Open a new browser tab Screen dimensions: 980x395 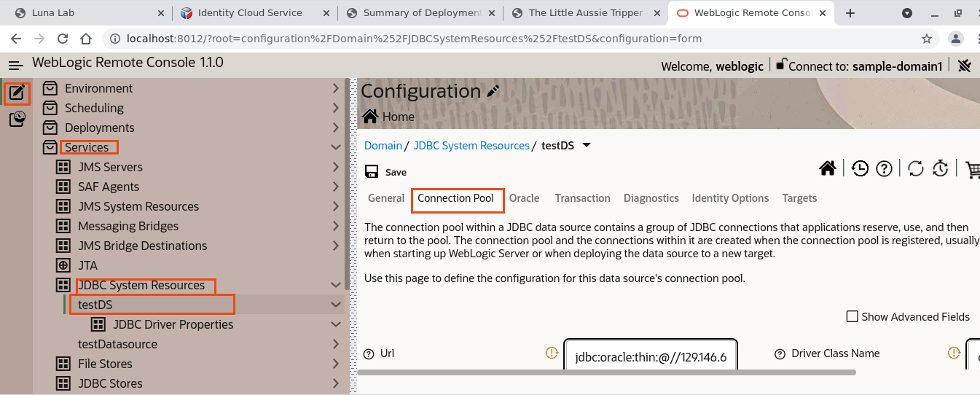pos(850,13)
